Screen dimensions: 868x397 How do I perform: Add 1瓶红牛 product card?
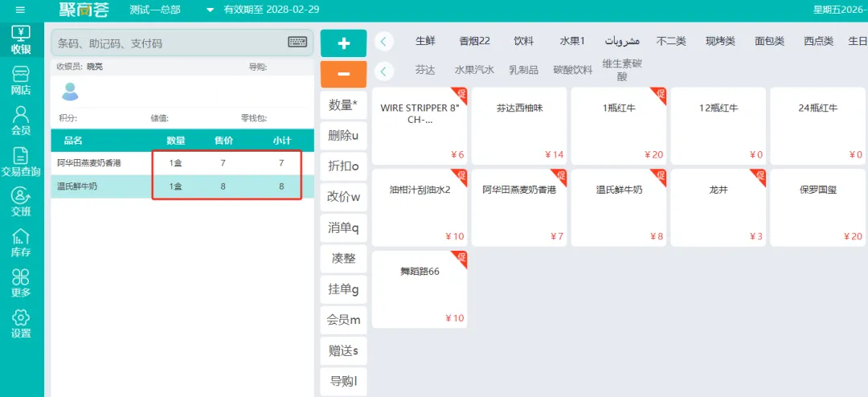pos(619,125)
